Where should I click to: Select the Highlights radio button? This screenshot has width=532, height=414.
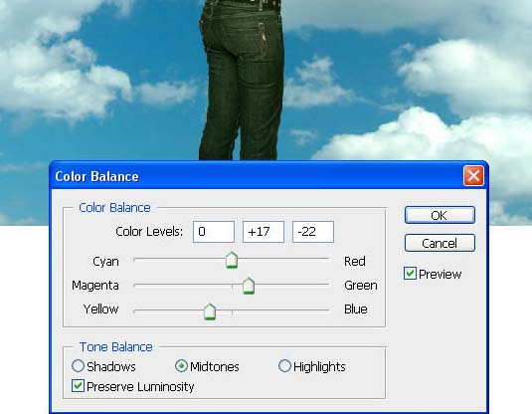tap(284, 366)
